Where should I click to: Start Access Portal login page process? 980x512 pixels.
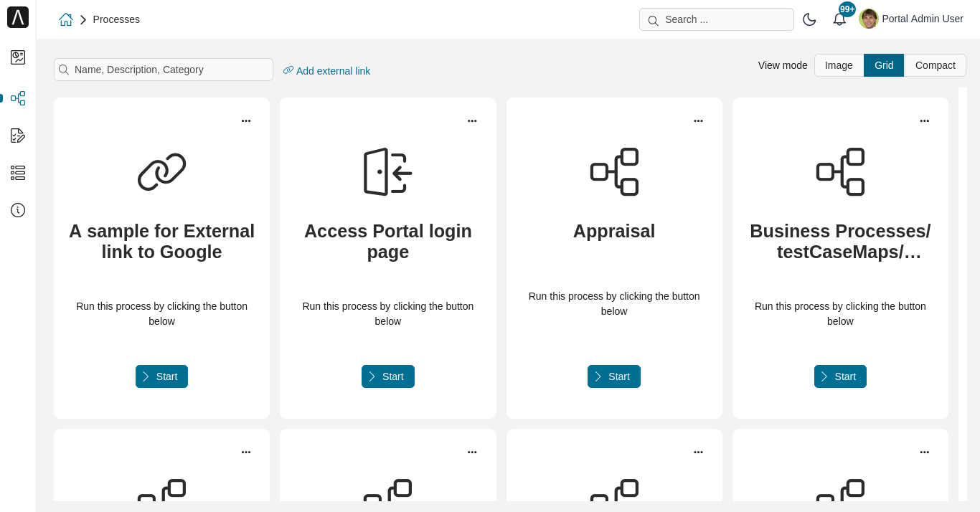click(388, 376)
